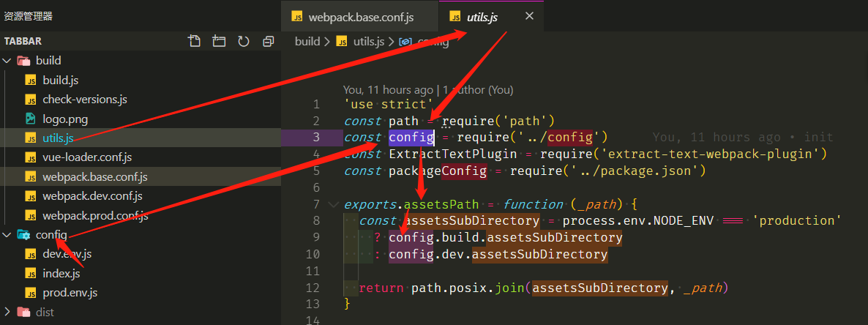
Task: Click the git blame author annotation
Action: click(428, 90)
